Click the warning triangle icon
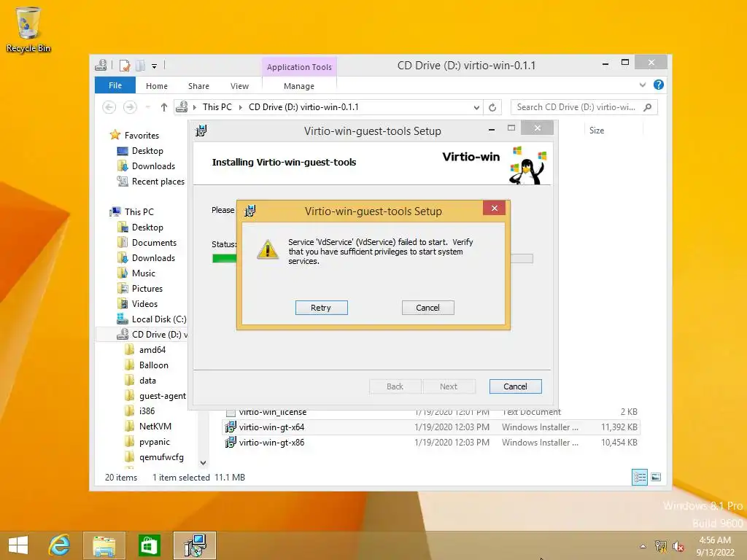The image size is (747, 560). coord(268,249)
